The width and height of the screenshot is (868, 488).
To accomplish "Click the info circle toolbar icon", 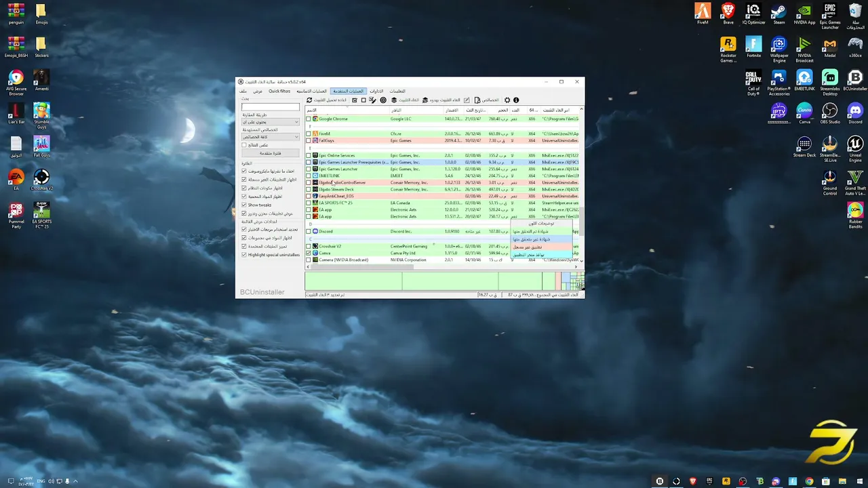I will 516,100.
